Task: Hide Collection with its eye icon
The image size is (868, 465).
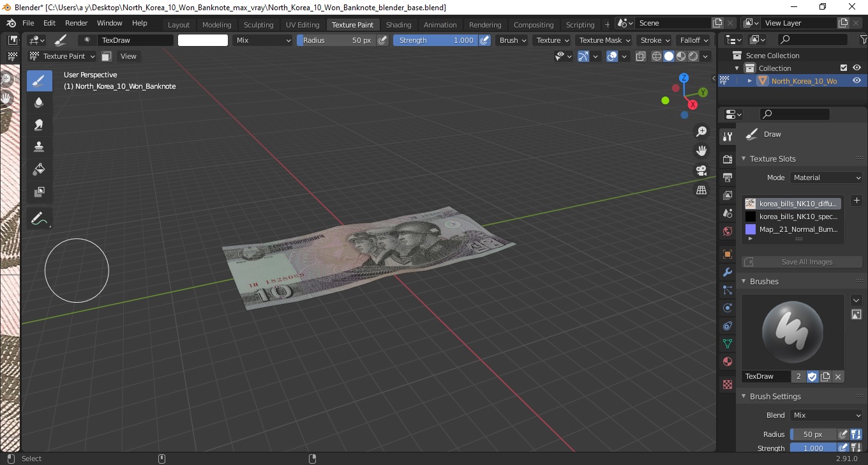Action: pos(857,68)
